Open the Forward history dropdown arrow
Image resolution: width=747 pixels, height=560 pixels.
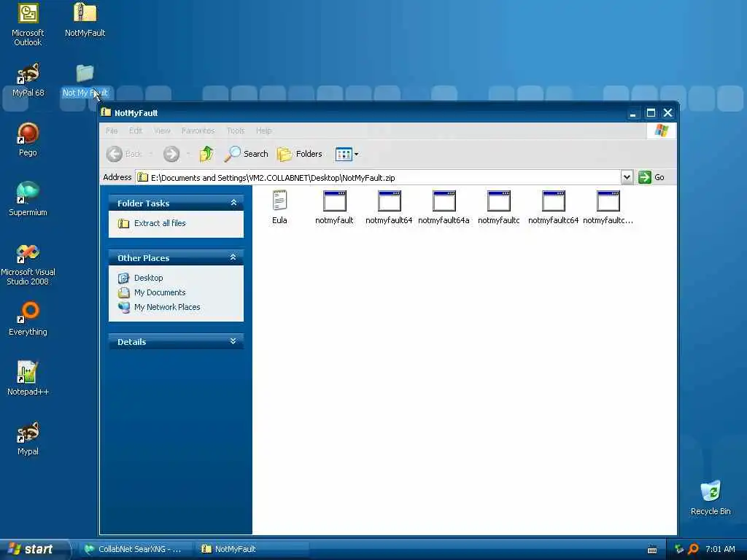188,154
